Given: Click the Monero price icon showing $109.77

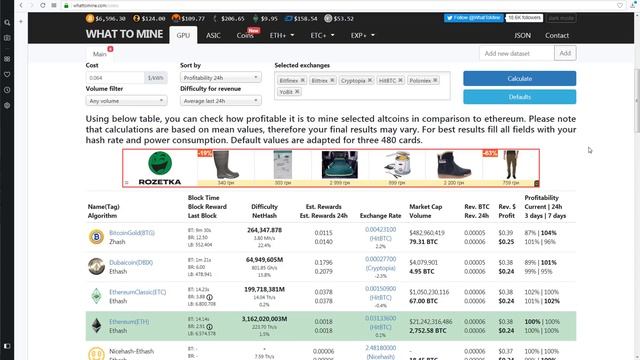Looking at the screenshot, I should (176, 18).
